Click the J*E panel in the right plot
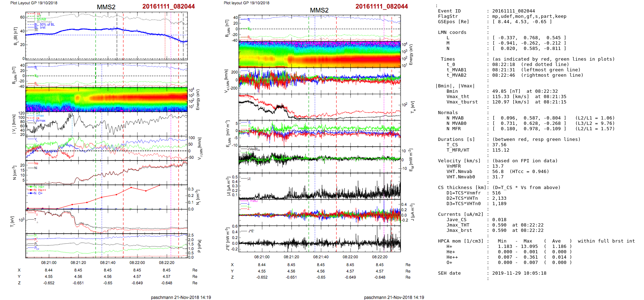The height and width of the screenshot is (300, 644). click(319, 239)
